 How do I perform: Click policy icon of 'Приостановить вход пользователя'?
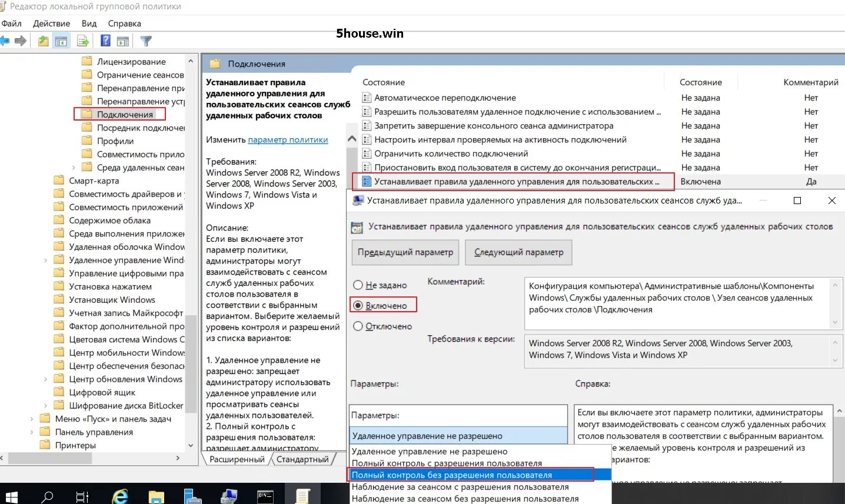tap(367, 168)
